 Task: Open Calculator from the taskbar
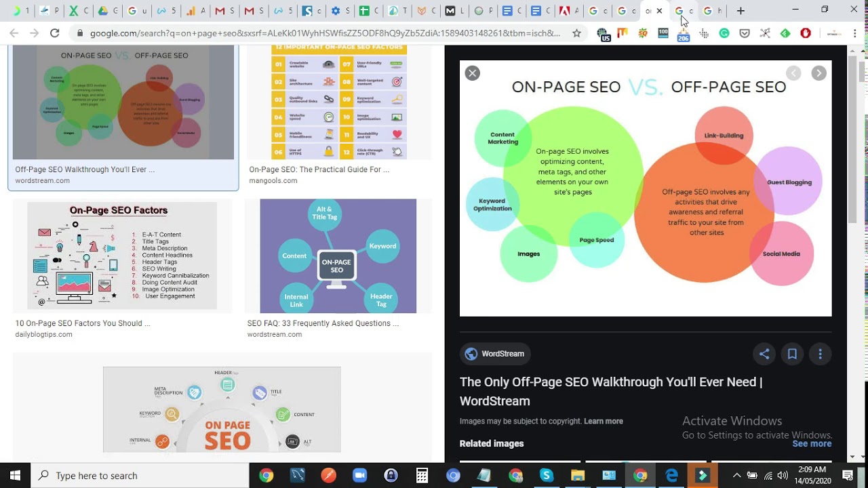point(422,476)
